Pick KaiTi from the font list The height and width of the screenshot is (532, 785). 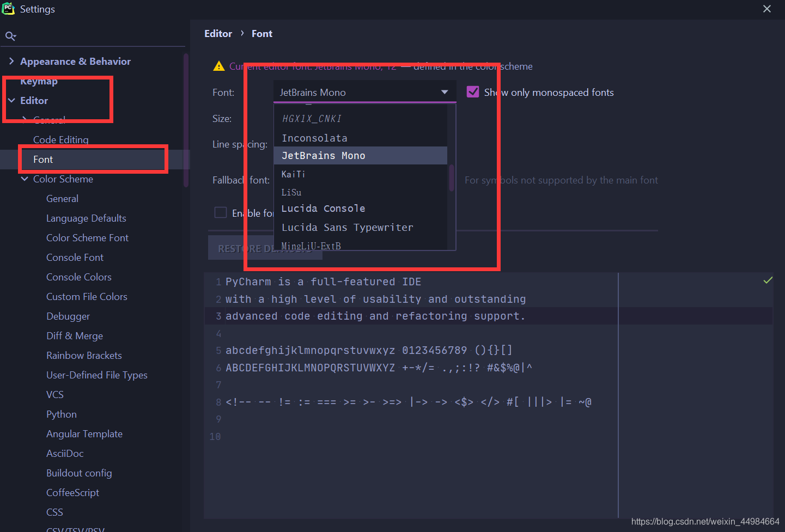[360, 174]
